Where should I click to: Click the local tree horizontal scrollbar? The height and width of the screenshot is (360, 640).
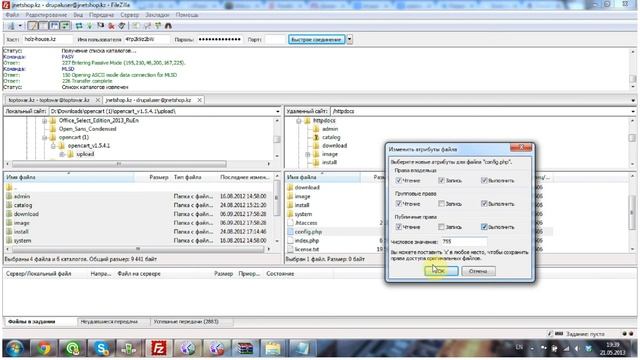coord(118,164)
